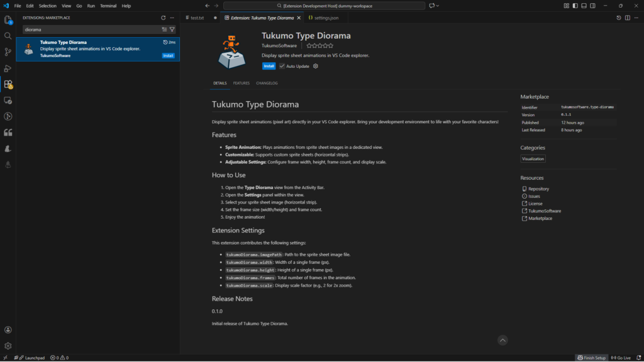Open the Extensions view more actions menu
This screenshot has height=362, width=644.
pos(172,18)
